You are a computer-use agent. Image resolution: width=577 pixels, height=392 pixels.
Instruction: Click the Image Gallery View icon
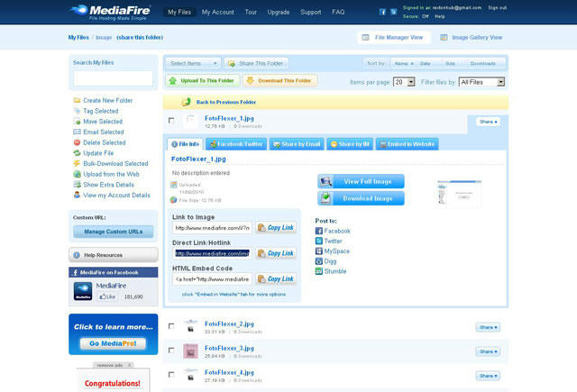coord(444,38)
